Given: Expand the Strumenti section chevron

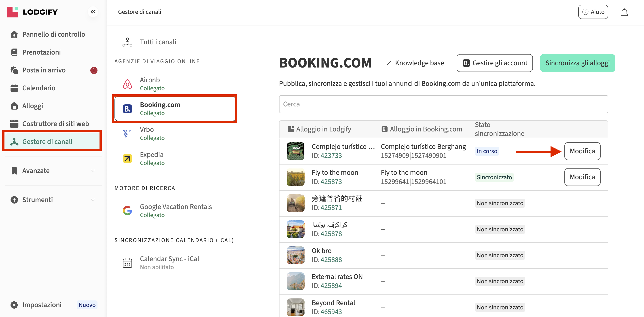Looking at the screenshot, I should [93, 200].
